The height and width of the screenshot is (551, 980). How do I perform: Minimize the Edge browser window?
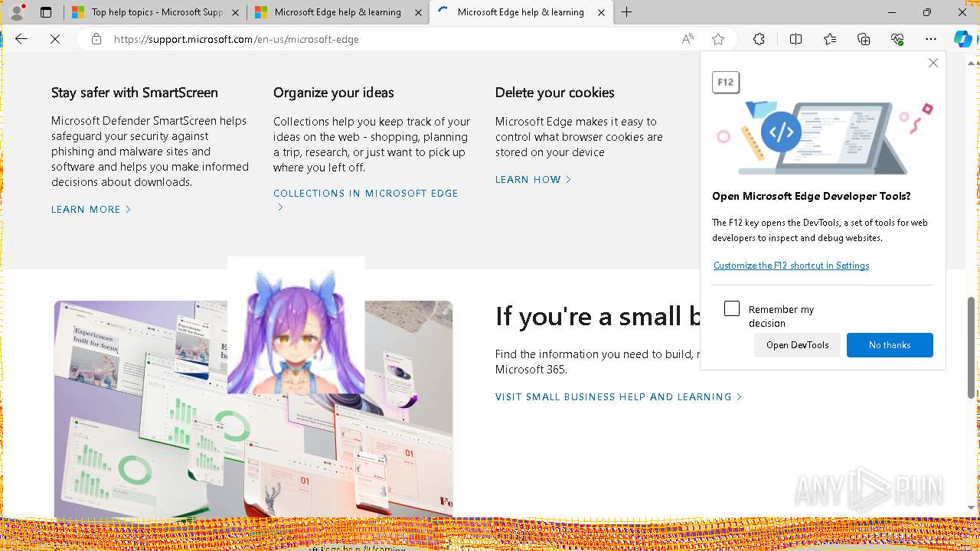(x=892, y=12)
